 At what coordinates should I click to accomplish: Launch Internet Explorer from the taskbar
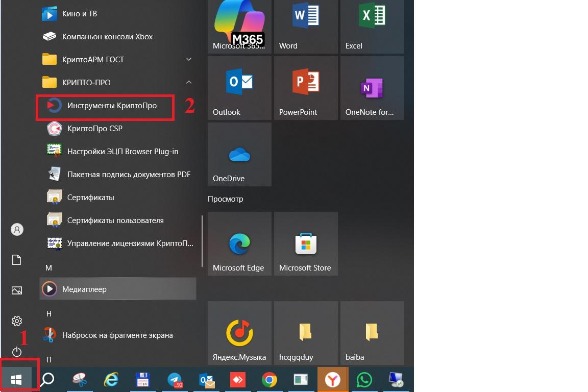111,380
